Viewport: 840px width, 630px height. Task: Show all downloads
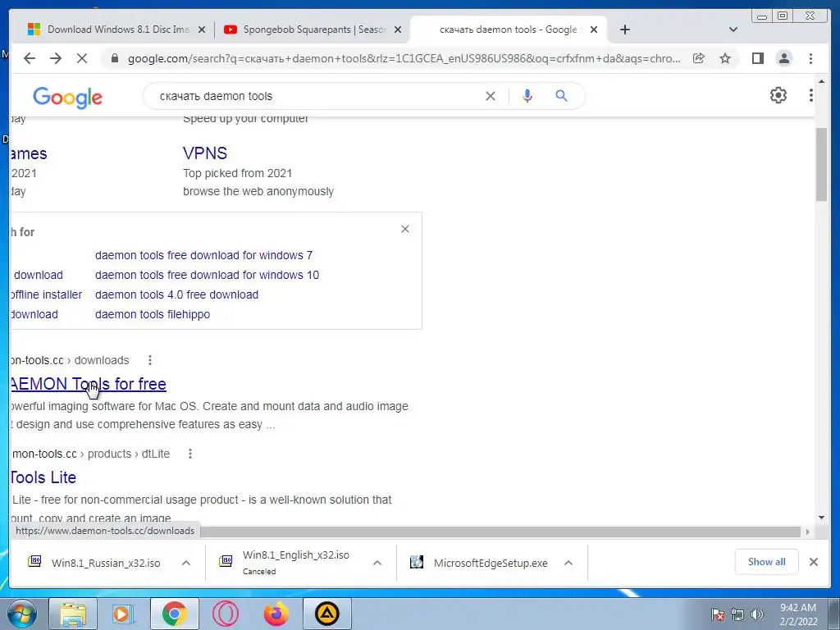click(x=767, y=561)
